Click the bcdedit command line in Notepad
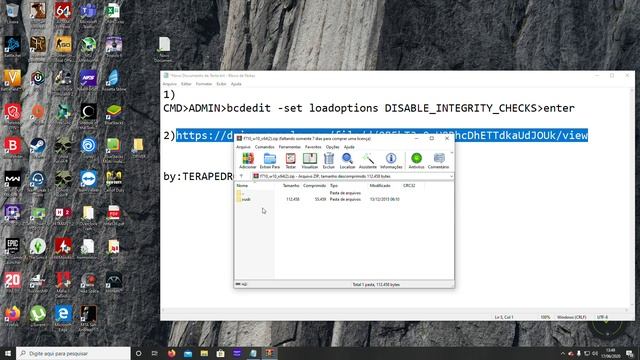The height and width of the screenshot is (360, 640). 369,108
